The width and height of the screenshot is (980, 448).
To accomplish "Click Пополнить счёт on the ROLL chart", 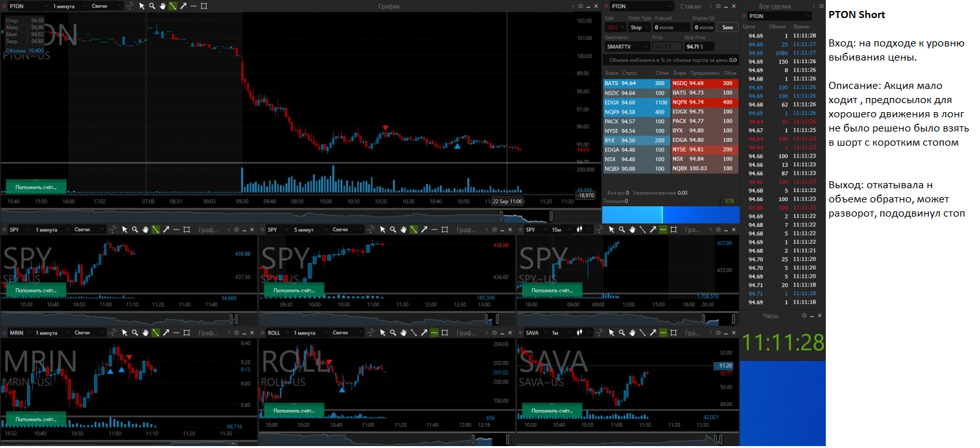I will (x=294, y=410).
